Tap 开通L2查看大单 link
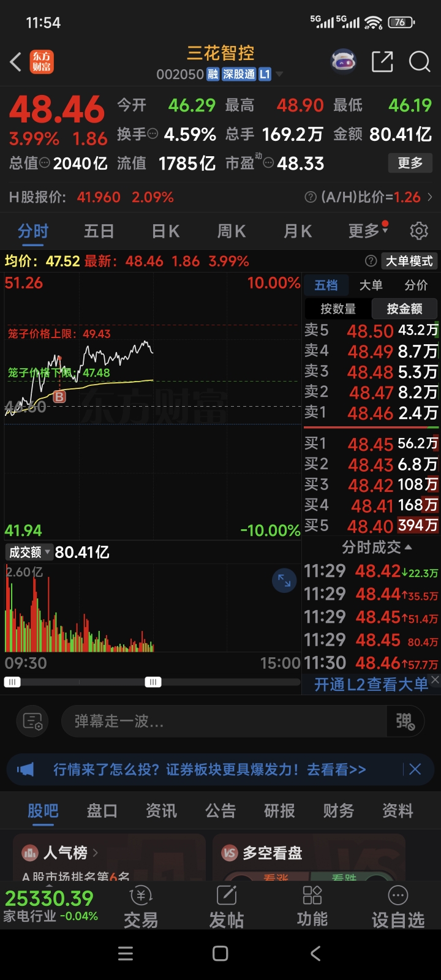The width and height of the screenshot is (441, 980). pyautogui.click(x=371, y=684)
